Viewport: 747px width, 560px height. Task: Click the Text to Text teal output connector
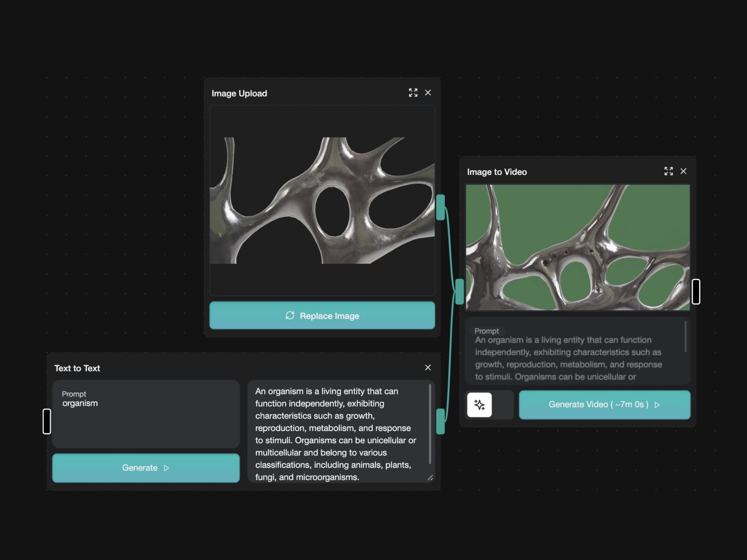click(440, 421)
